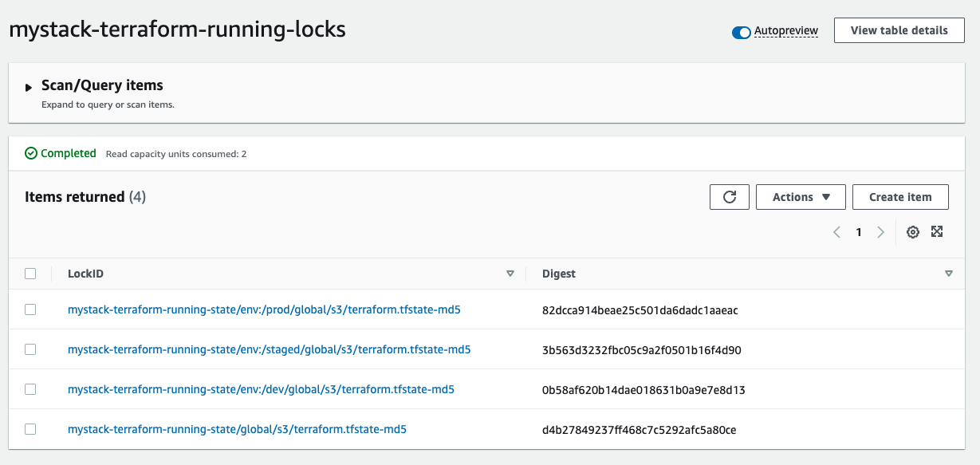Sort by Digest column arrow

[948, 274]
